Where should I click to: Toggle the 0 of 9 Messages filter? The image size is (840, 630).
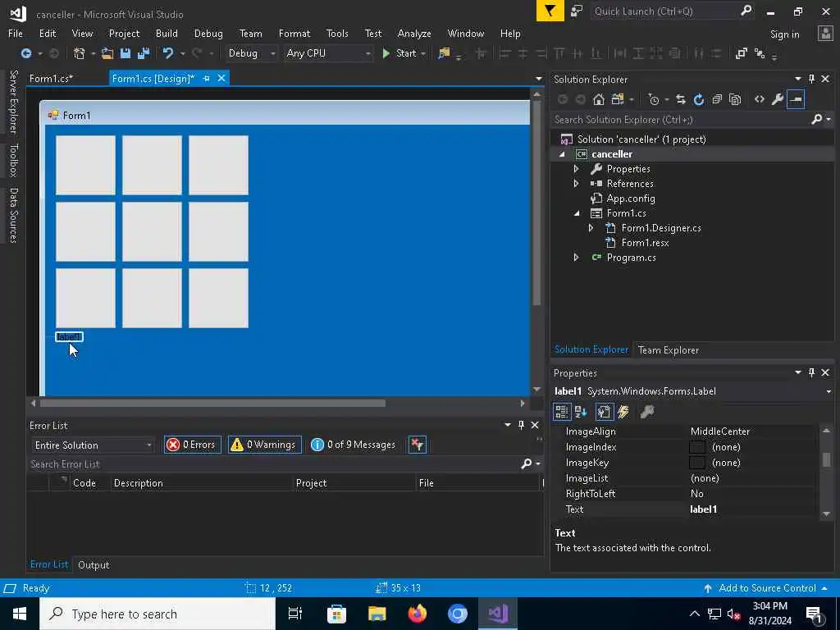click(354, 445)
